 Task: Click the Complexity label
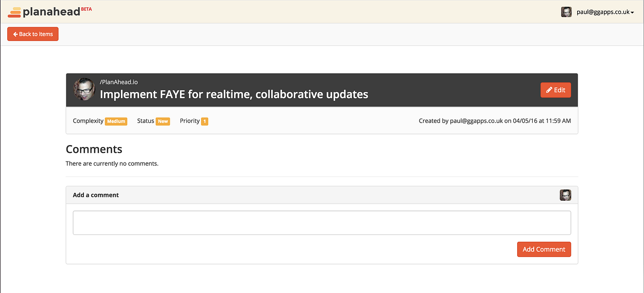(x=88, y=121)
